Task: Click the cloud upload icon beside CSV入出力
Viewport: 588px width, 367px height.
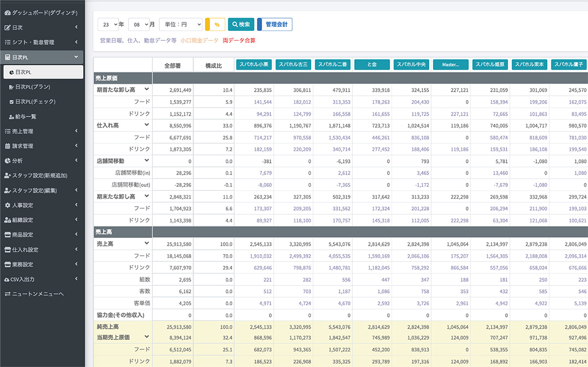Action: tap(7, 279)
